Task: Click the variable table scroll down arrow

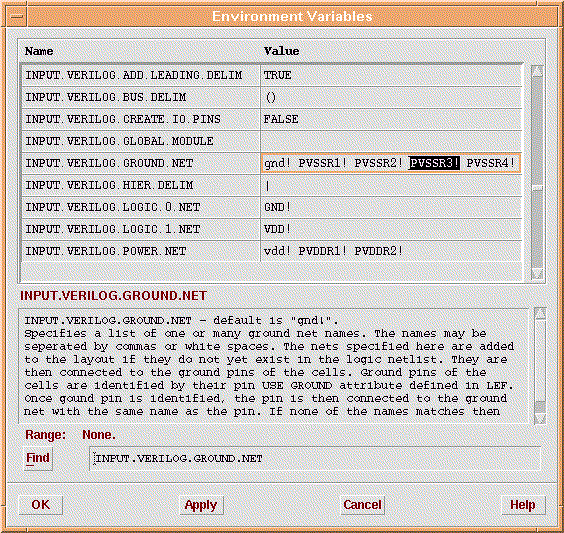Action: (537, 274)
